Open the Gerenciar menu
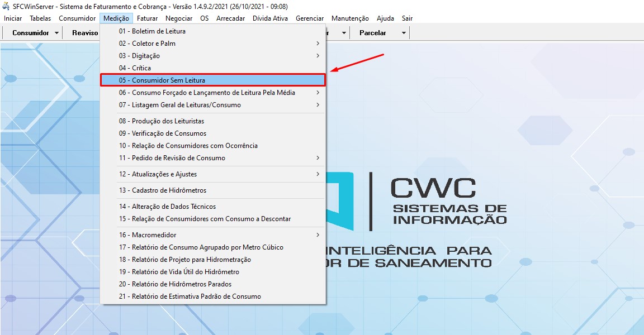Screen dimensions: 644x335 pyautogui.click(x=310, y=18)
